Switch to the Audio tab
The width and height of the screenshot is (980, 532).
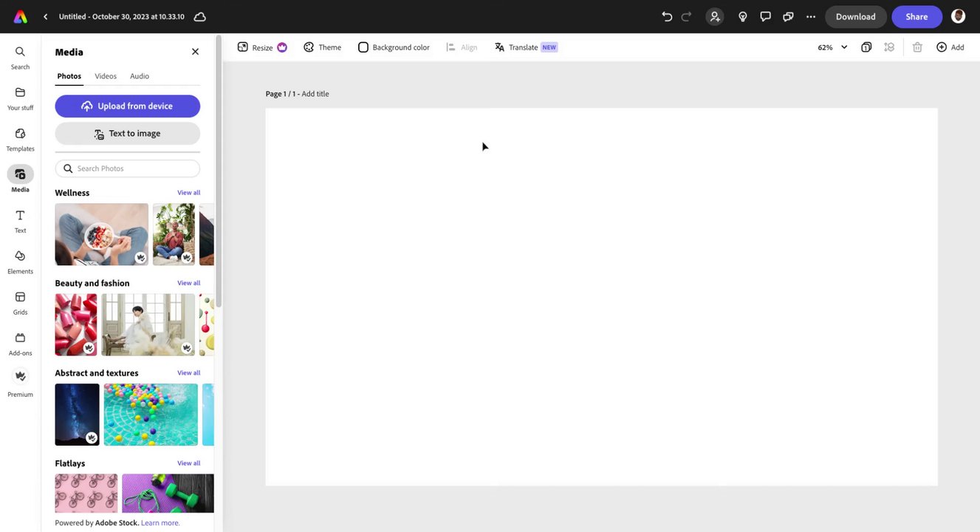coord(140,76)
